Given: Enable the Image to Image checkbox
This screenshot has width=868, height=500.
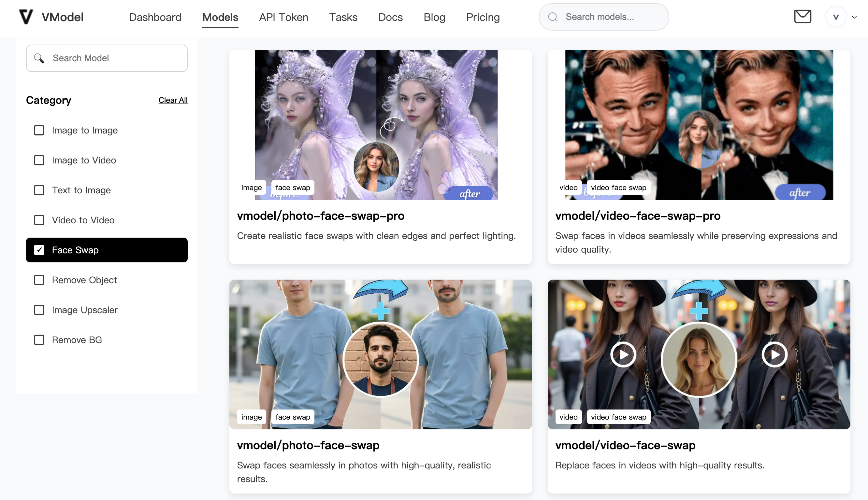Looking at the screenshot, I should pyautogui.click(x=39, y=131).
